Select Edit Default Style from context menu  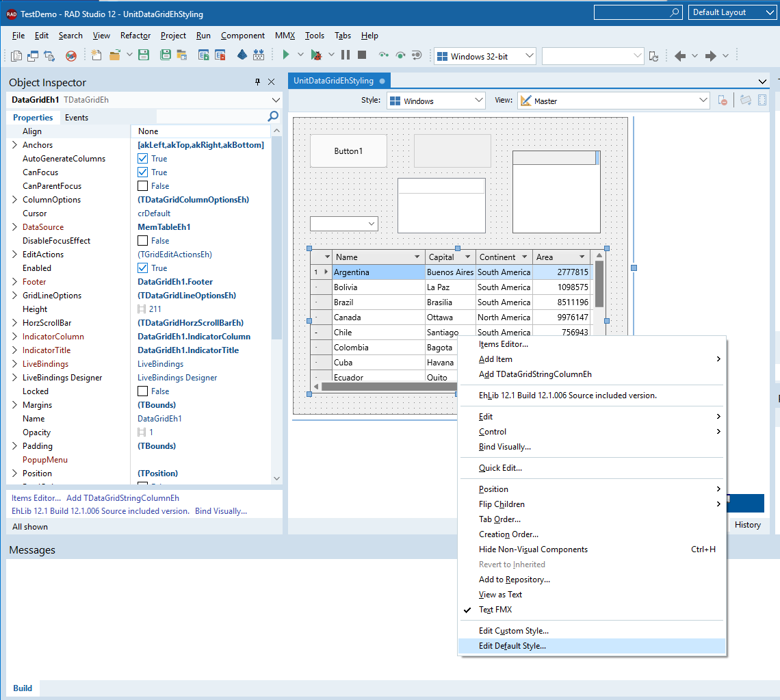(512, 646)
